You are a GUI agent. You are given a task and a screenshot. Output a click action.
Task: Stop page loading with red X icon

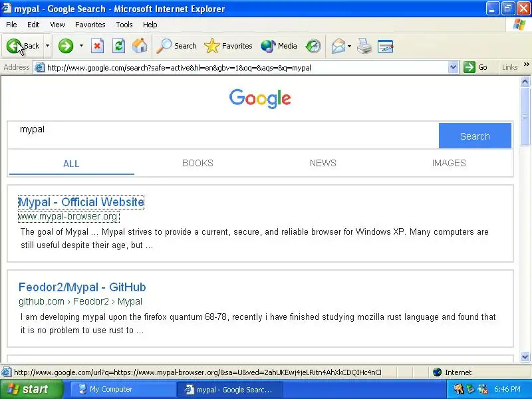[x=97, y=46]
